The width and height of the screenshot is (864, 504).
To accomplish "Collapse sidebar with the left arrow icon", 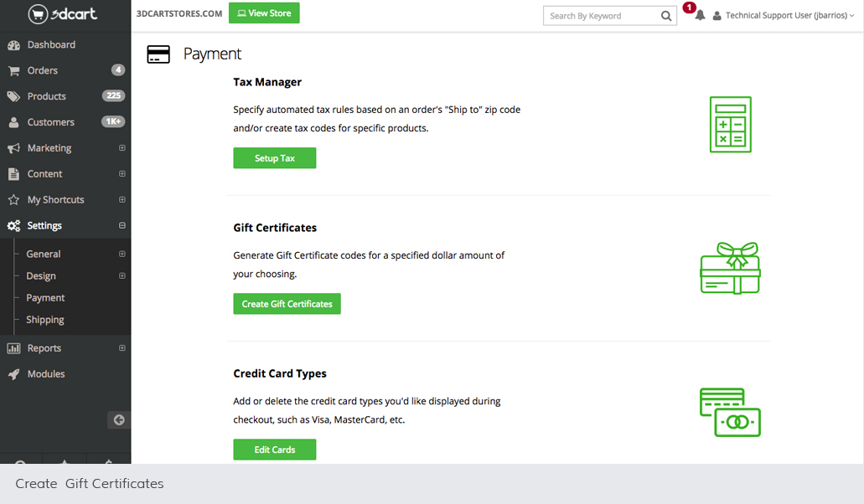I will click(x=119, y=420).
